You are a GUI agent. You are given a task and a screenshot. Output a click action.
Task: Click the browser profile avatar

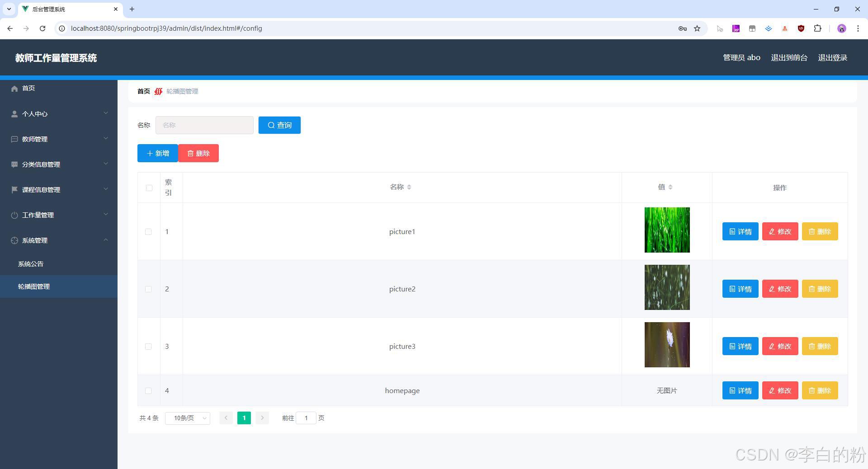pos(842,28)
